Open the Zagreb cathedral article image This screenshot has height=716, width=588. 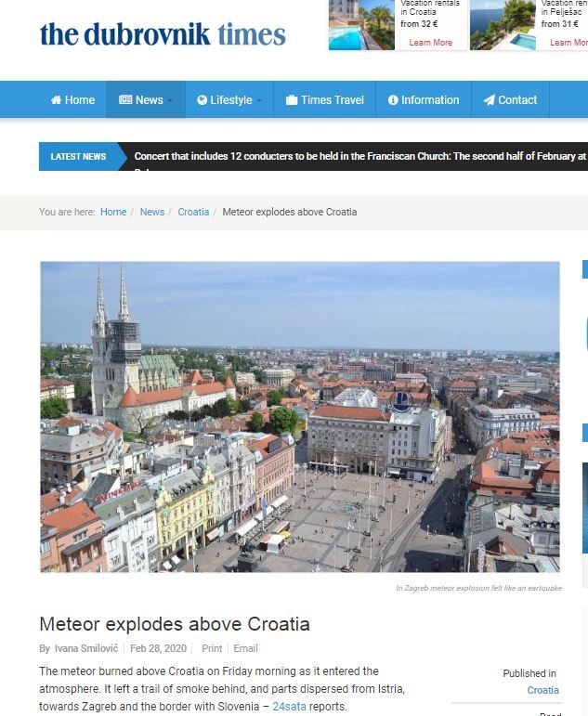point(300,417)
